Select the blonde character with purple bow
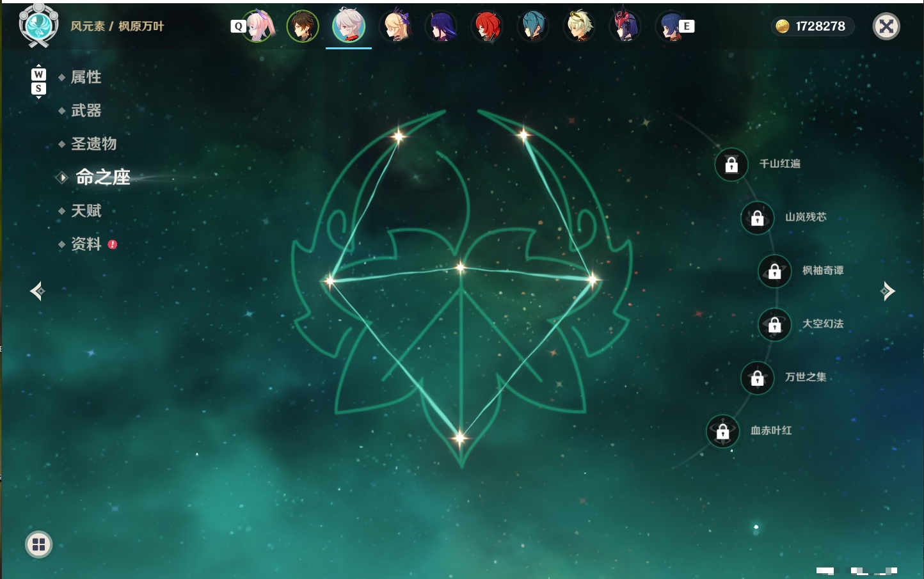The height and width of the screenshot is (579, 924). [396, 26]
